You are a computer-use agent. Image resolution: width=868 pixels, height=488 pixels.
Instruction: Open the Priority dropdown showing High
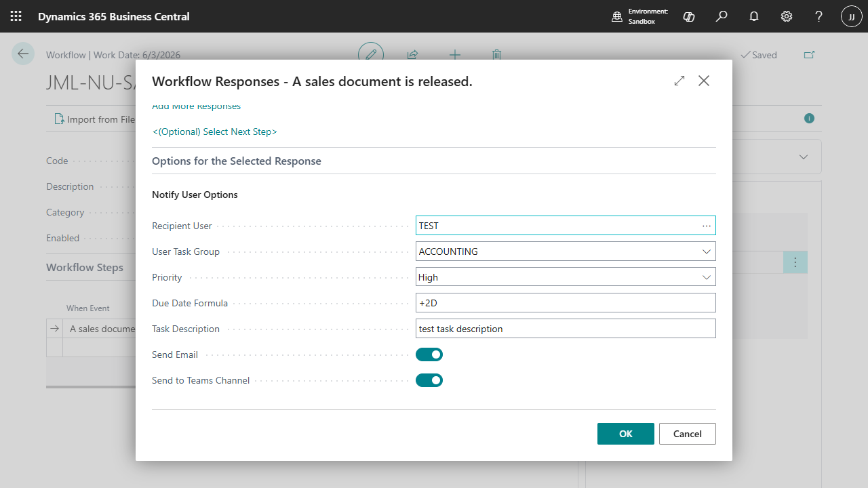click(707, 277)
